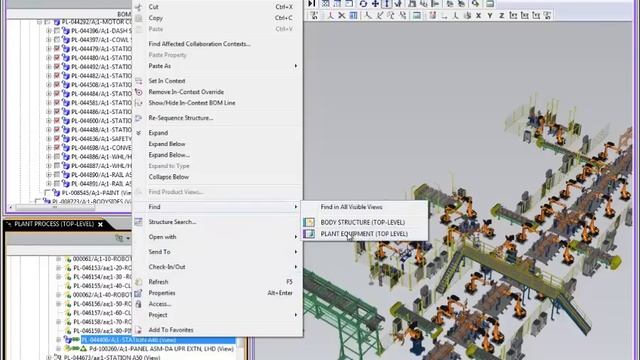Uncheck the PL-044479 STATION checkbox
Viewport: 640px width, 360px height.
pyautogui.click(x=57, y=49)
